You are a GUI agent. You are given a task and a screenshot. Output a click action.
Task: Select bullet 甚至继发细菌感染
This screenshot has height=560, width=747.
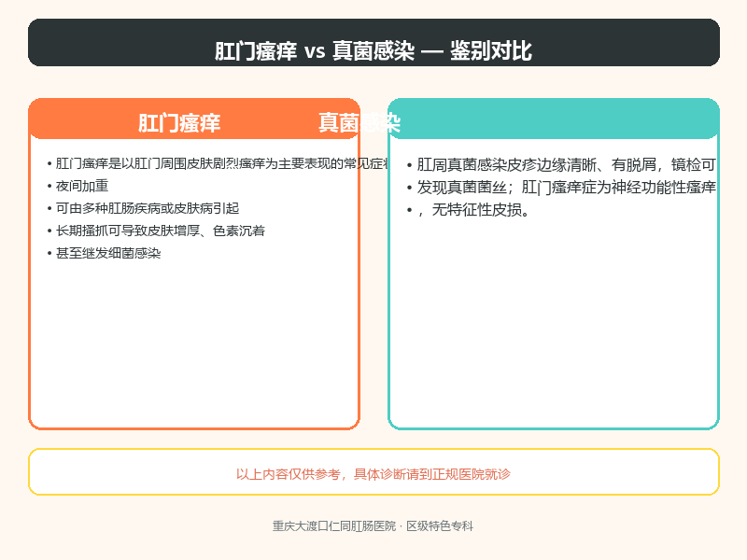tap(108, 253)
